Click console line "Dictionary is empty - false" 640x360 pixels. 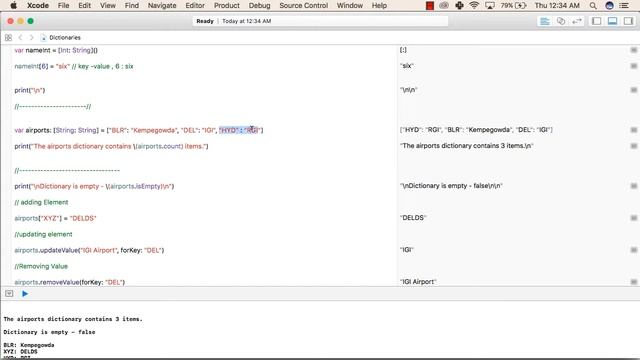pyautogui.click(x=49, y=332)
